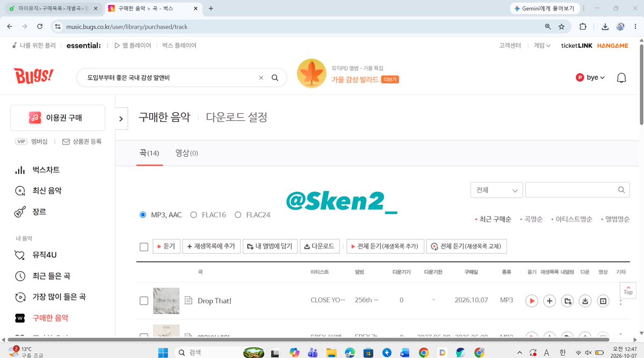This screenshot has height=358, width=644.
Task: Click 전체 듣기(재생목록 교체)
Action: click(467, 246)
